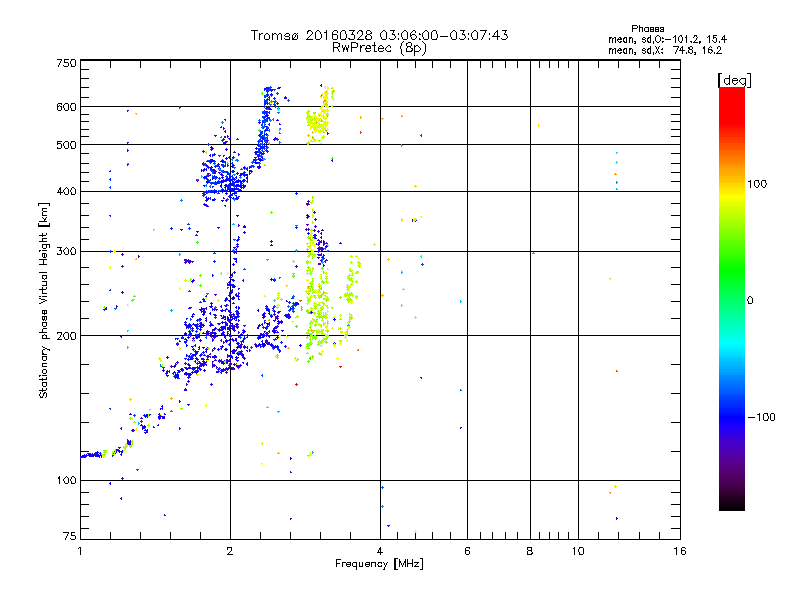Click the y-axis tick label "750"

pos(66,63)
